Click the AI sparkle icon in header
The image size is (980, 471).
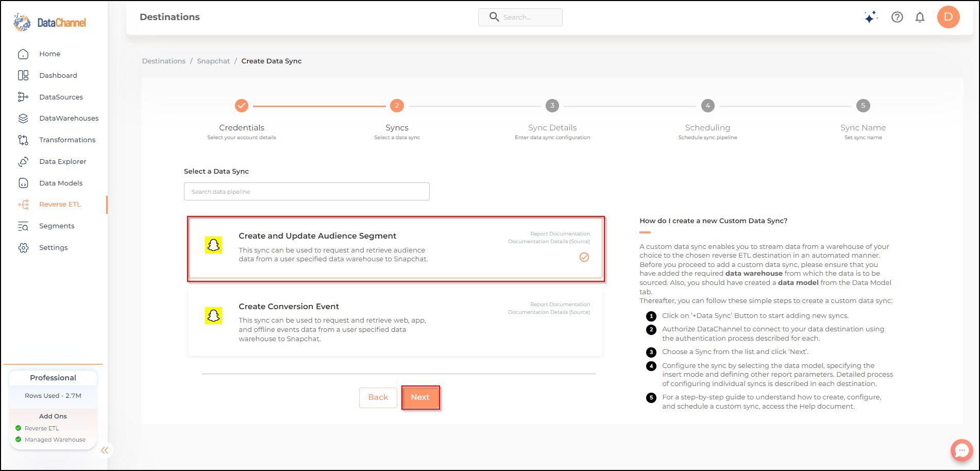coord(871,17)
